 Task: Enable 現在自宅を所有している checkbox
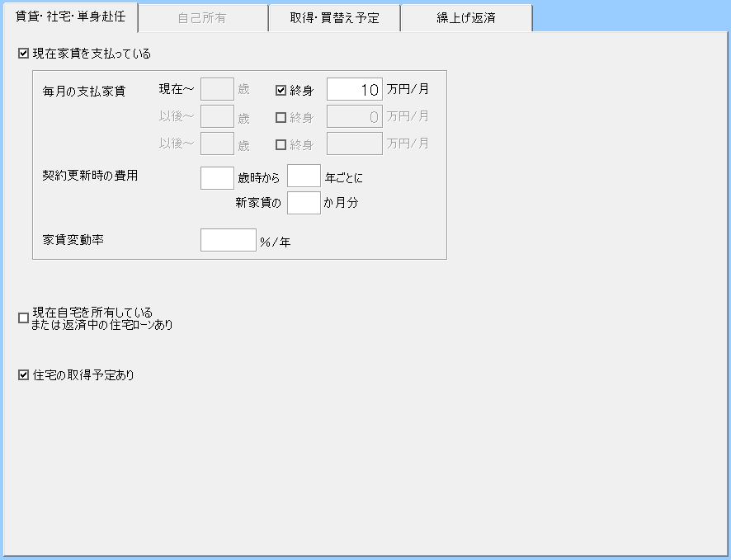(23, 318)
